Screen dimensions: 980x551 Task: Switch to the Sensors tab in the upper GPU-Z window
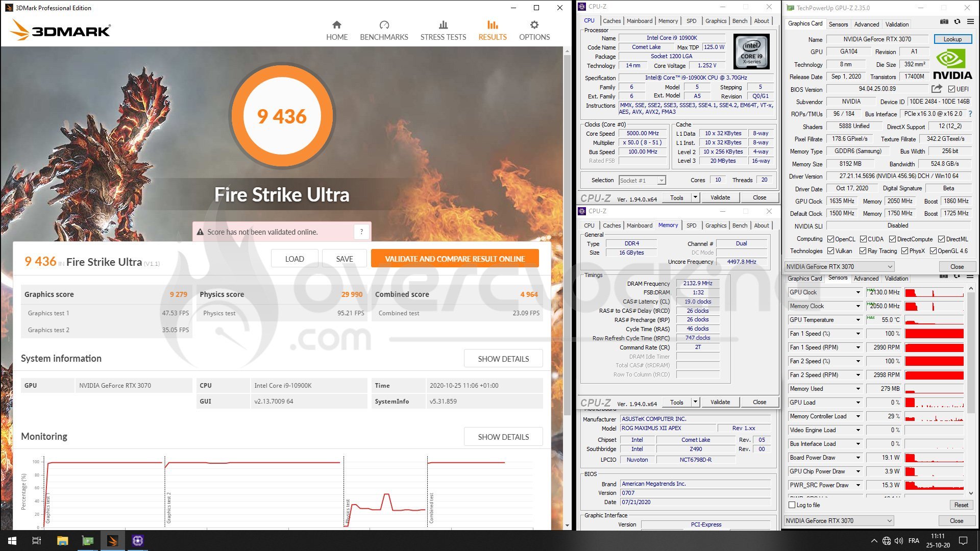coord(838,24)
